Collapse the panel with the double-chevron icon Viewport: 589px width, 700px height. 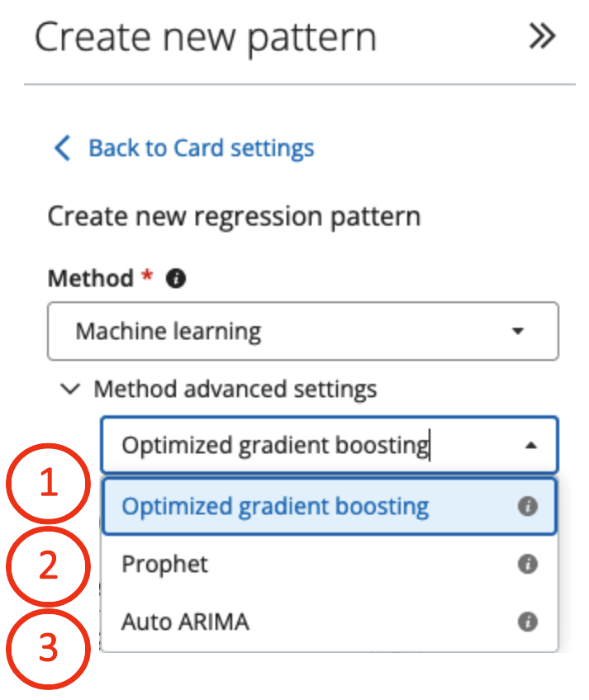click(x=542, y=36)
